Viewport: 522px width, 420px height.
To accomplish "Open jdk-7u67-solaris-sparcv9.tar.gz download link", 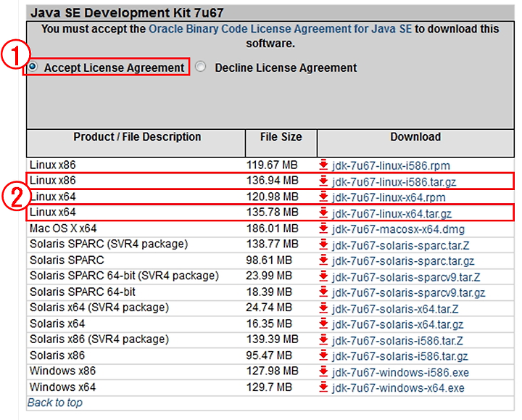I will (408, 293).
